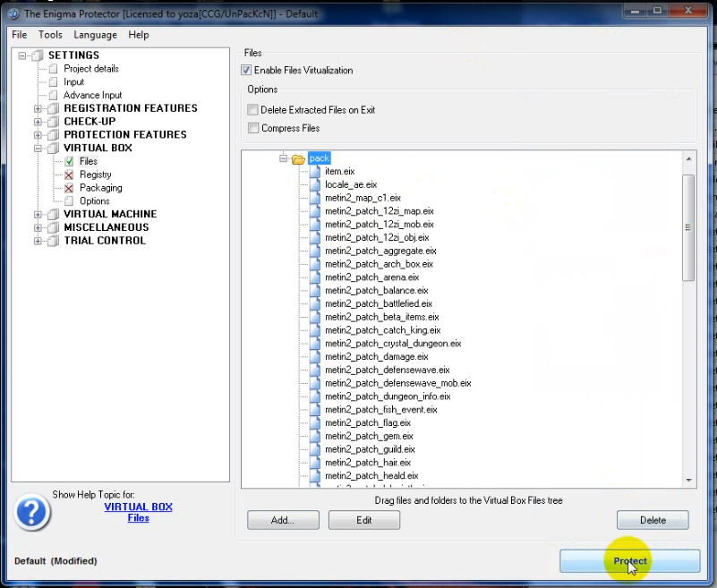The image size is (717, 588).
Task: Select the Advance Input tree item
Action: tap(93, 95)
